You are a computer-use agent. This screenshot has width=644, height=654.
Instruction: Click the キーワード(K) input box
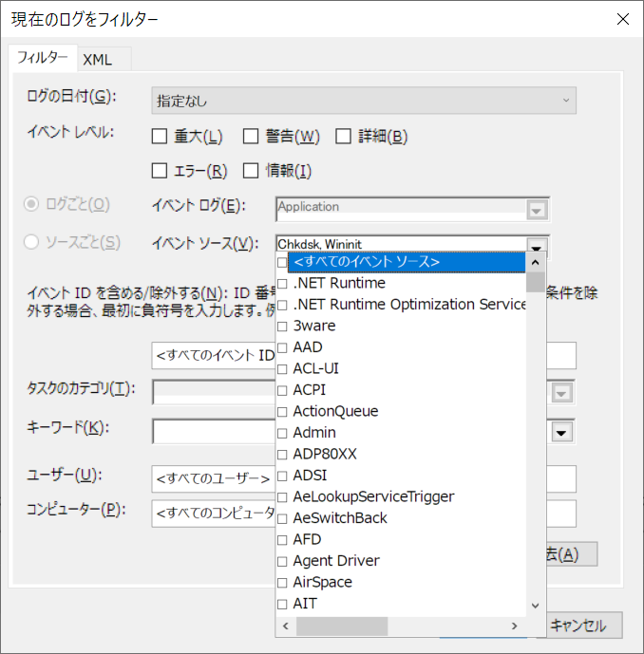pos(214,432)
